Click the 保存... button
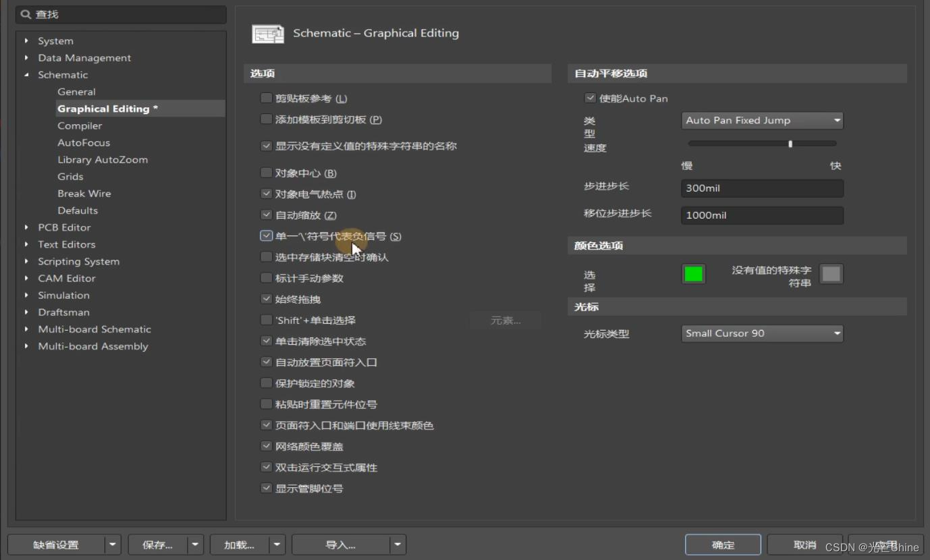Screen dimensions: 930x560 pyautogui.click(x=158, y=544)
